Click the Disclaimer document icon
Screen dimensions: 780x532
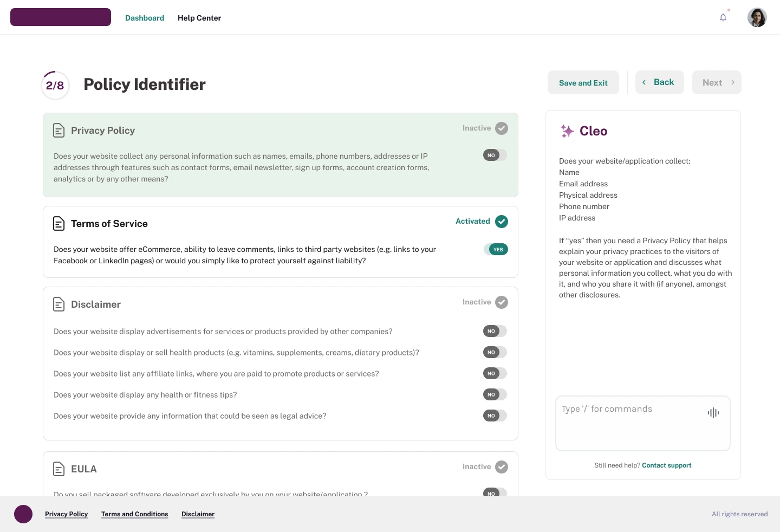58,304
